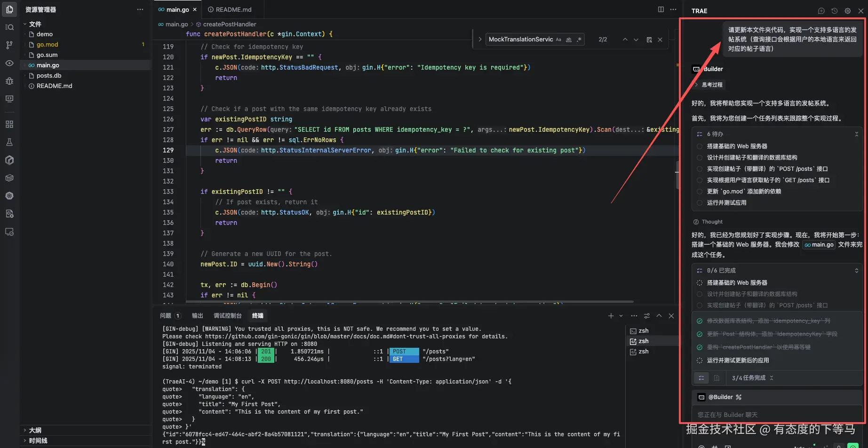Expand the 大纲 outline section

click(35, 430)
